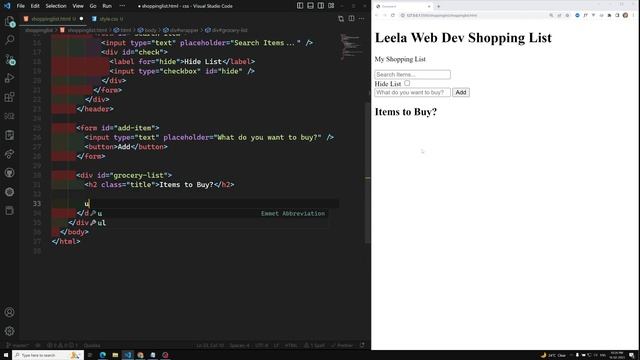Viewport: 640px width, 360px height.
Task: Toggle panel layout icon in title bar
Action: click(311, 6)
